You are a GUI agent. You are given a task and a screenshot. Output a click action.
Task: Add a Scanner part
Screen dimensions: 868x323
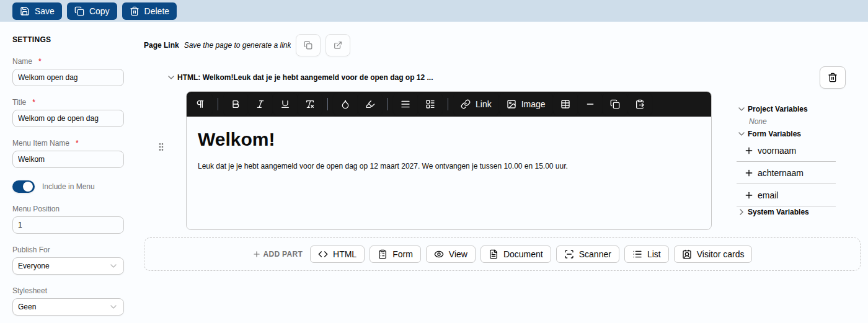588,254
